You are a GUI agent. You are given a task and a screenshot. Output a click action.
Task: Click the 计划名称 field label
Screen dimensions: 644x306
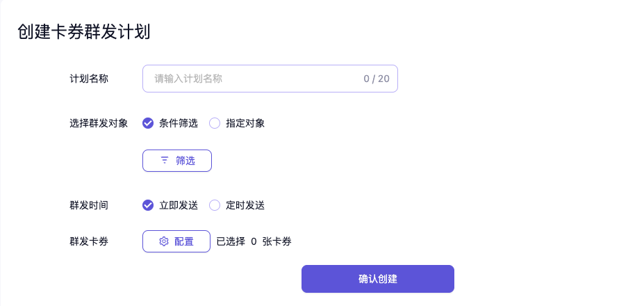tap(89, 79)
